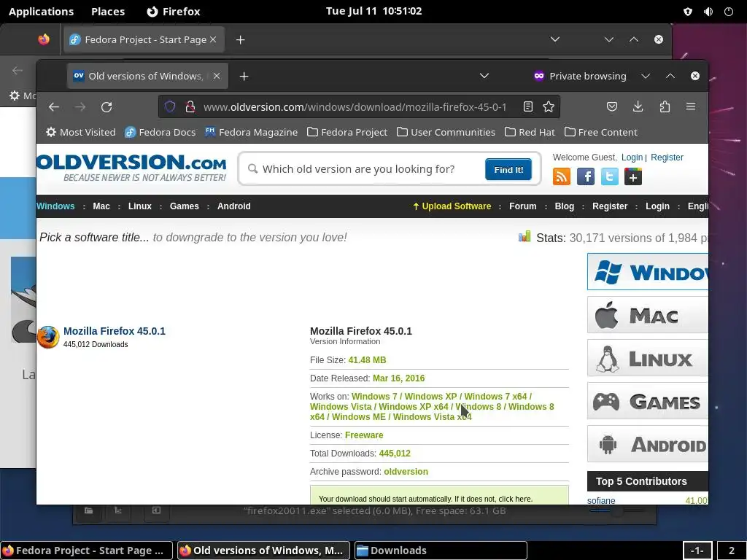The width and height of the screenshot is (747, 560).
Task: Go back using the back arrow
Action: tap(54, 106)
